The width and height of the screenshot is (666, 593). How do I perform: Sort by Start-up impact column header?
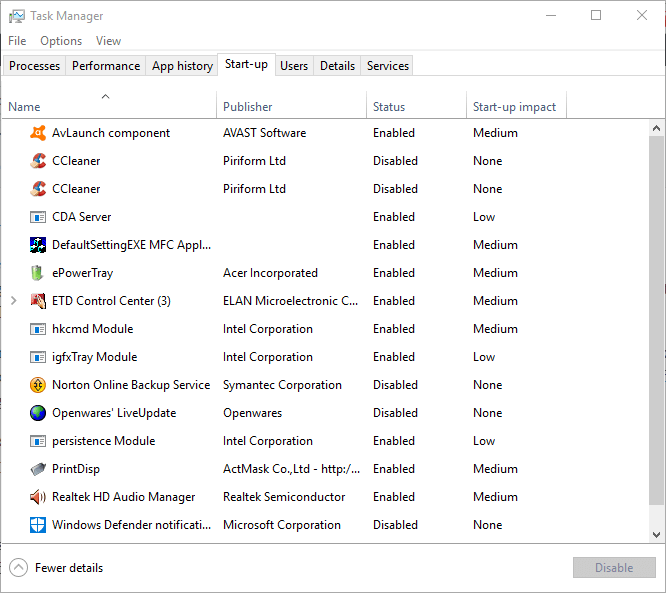point(514,107)
